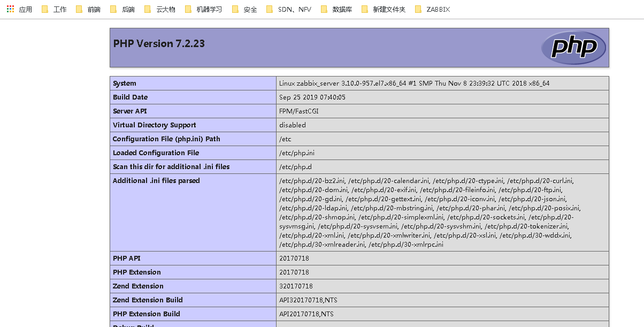644x327 pixels.
Task: Open the 云大物 bookmark folder
Action: click(x=160, y=9)
